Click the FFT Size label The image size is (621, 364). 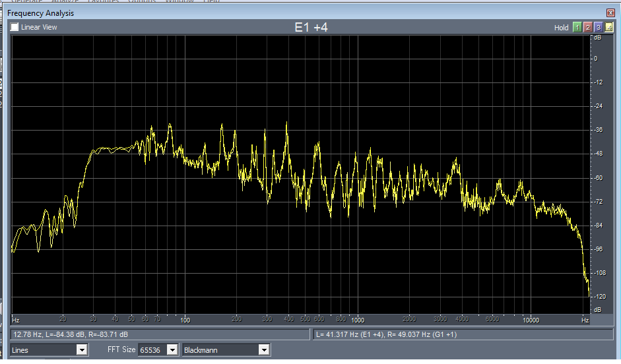click(121, 349)
